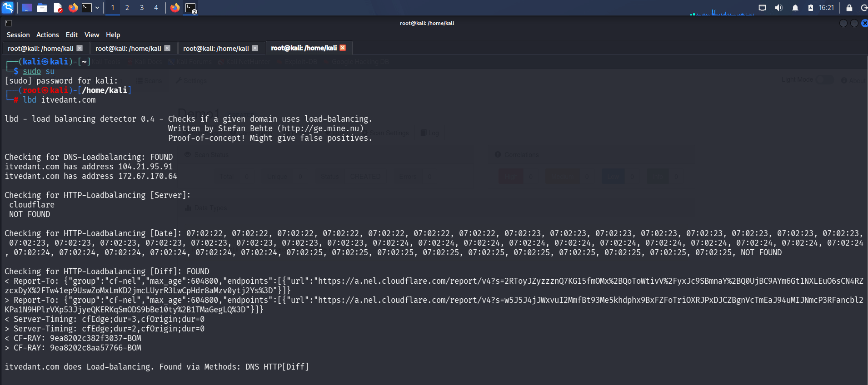Open the notifications bell
The height and width of the screenshot is (385, 868).
click(795, 8)
